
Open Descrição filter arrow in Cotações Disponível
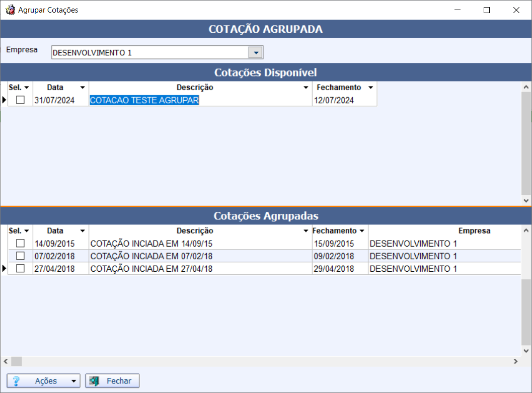coord(306,88)
